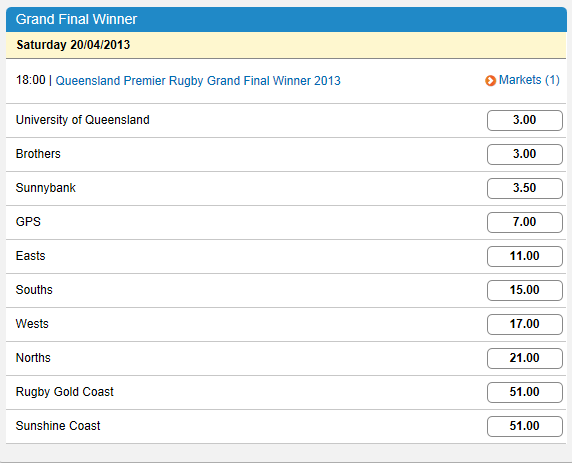Click the Sunnybank team name
The height and width of the screenshot is (463, 572).
click(x=46, y=188)
